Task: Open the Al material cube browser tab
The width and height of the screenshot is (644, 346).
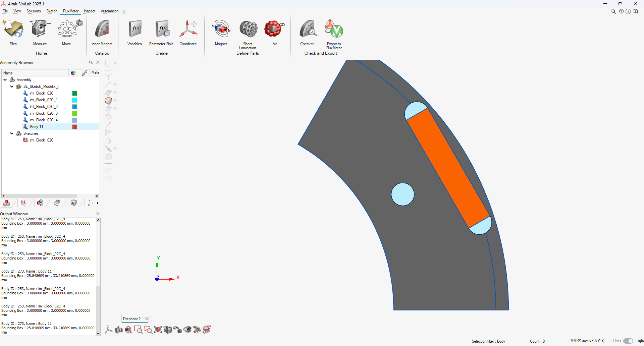Action: 74,203
